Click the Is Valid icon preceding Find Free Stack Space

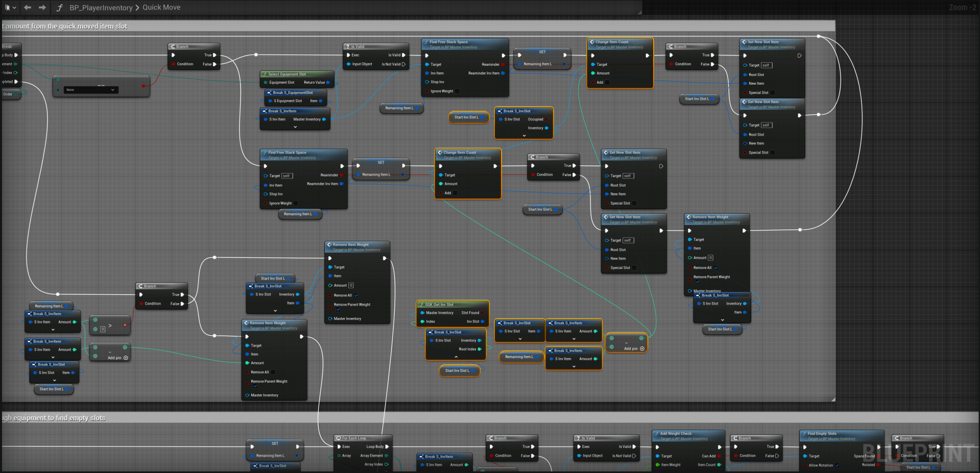(348, 46)
